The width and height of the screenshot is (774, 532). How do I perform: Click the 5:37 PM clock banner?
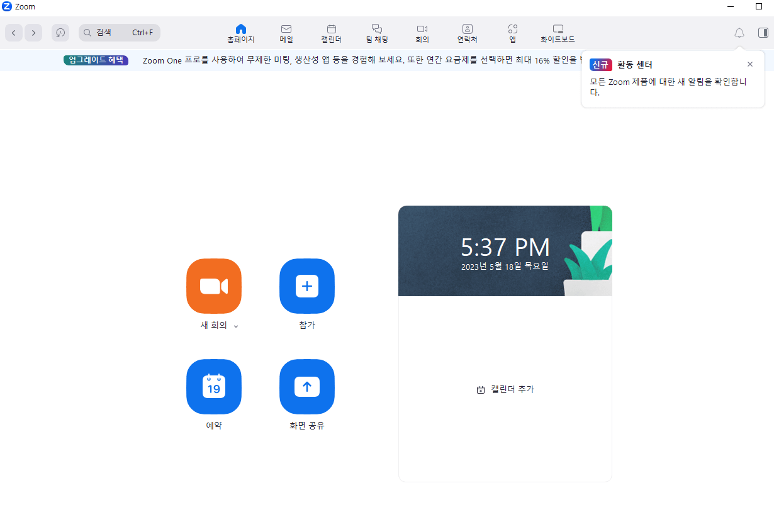[x=505, y=251]
